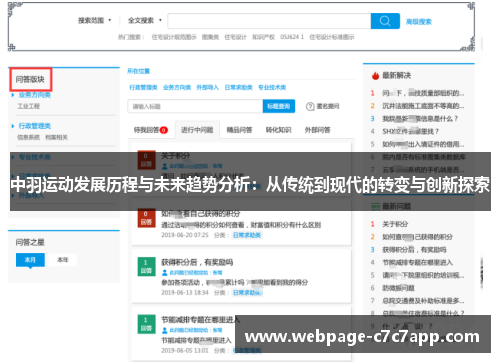Click the 匿名提问 question mark icon
The image size is (500, 362).
pos(310,106)
